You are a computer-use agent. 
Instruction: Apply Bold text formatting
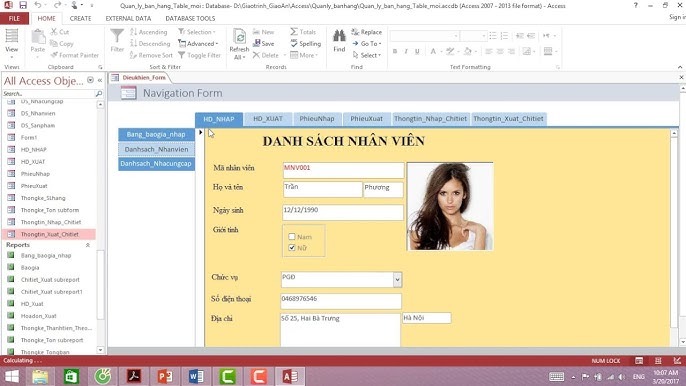tap(395, 51)
